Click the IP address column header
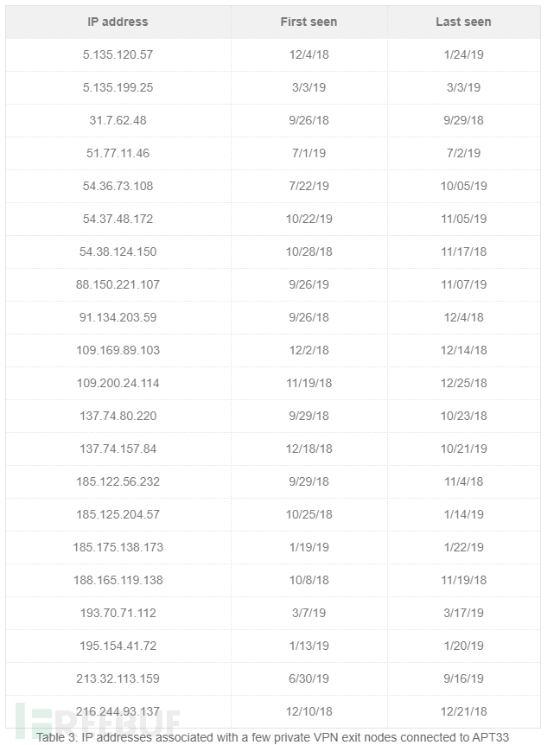Screen dimensions: 560x745 pyautogui.click(x=118, y=22)
